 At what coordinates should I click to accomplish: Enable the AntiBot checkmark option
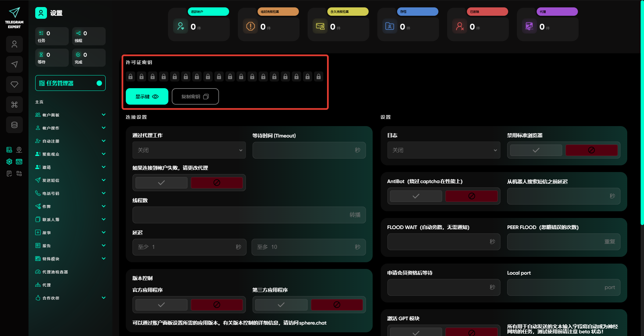[416, 196]
